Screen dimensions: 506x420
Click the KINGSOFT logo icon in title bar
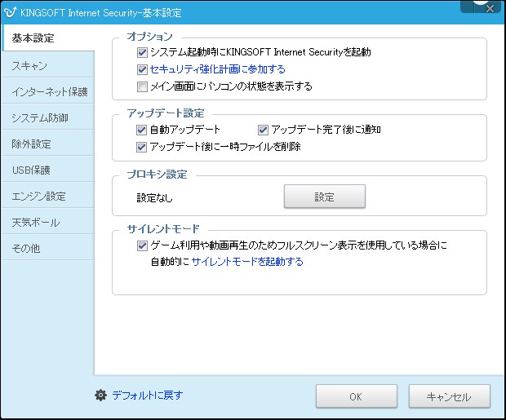click(x=10, y=12)
